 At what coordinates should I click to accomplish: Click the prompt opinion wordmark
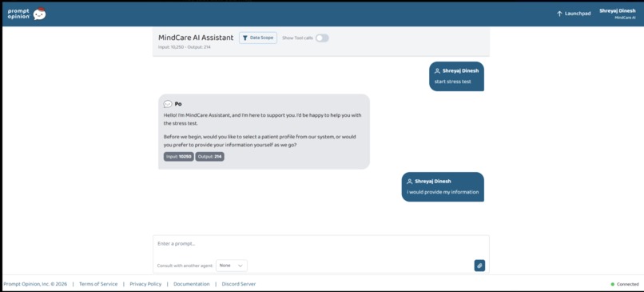[x=19, y=14]
